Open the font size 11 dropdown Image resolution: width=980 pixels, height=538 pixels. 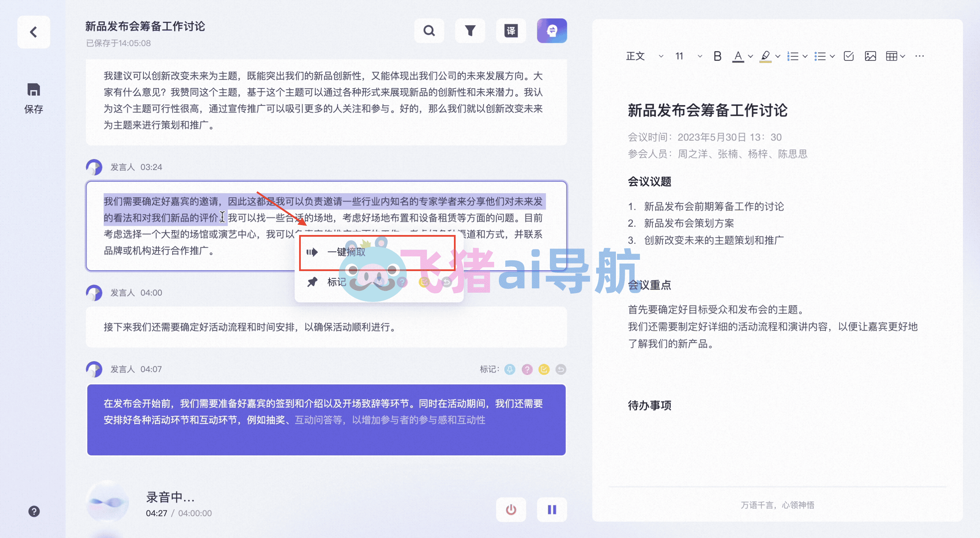click(x=689, y=56)
